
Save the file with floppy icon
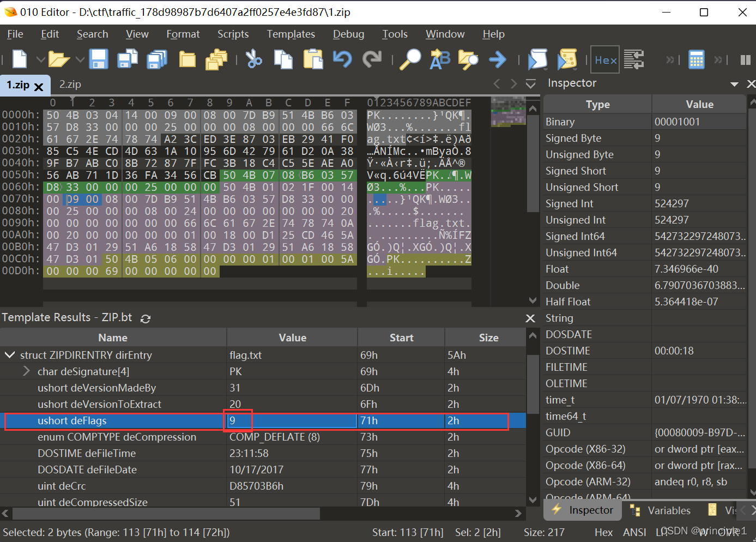pos(99,59)
